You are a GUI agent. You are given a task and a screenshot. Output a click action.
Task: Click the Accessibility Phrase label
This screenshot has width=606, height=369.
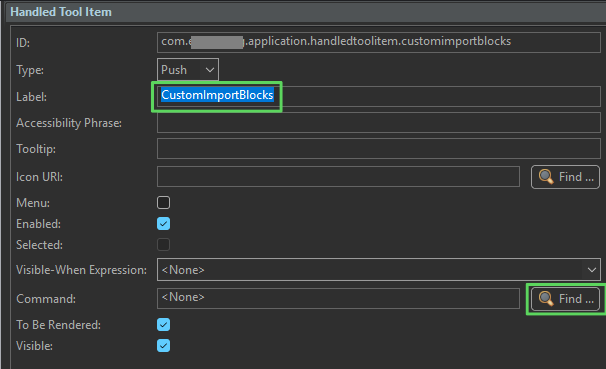coord(69,123)
